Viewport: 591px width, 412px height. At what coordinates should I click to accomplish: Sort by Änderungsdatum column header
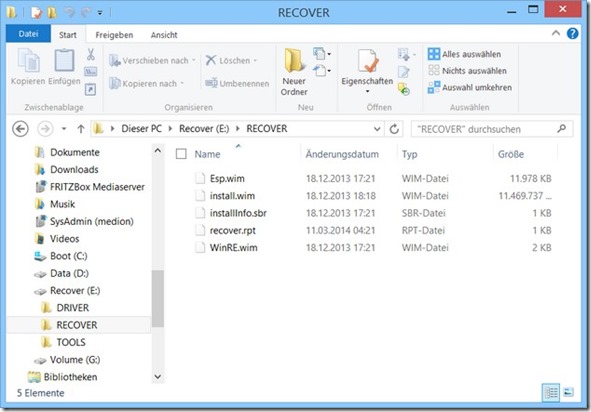[x=342, y=154]
